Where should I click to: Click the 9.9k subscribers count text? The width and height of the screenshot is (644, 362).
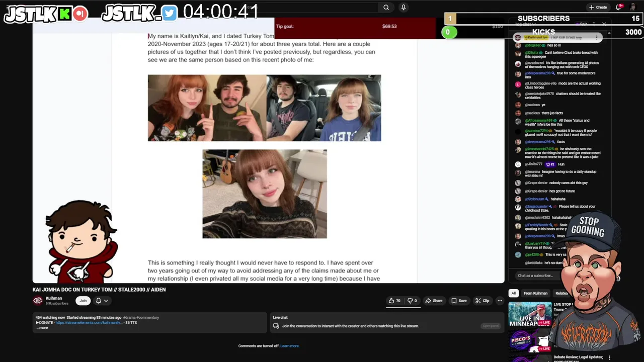57,304
